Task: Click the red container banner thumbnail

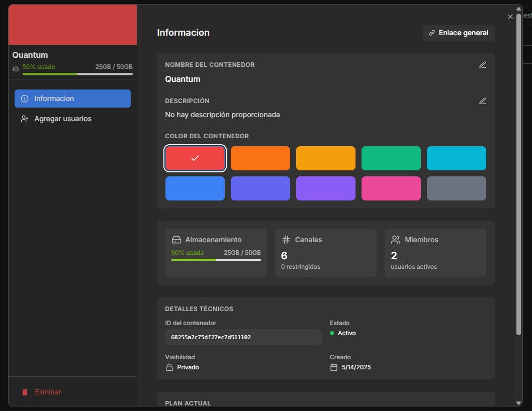Action: pyautogui.click(x=72, y=25)
